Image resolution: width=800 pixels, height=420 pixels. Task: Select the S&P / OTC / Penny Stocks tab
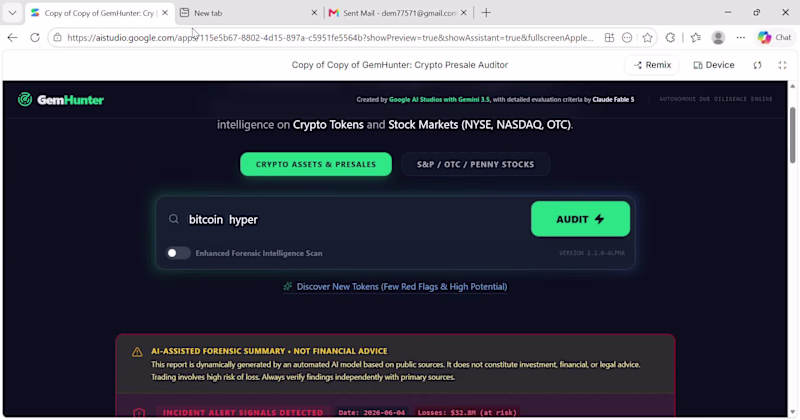pyautogui.click(x=476, y=164)
